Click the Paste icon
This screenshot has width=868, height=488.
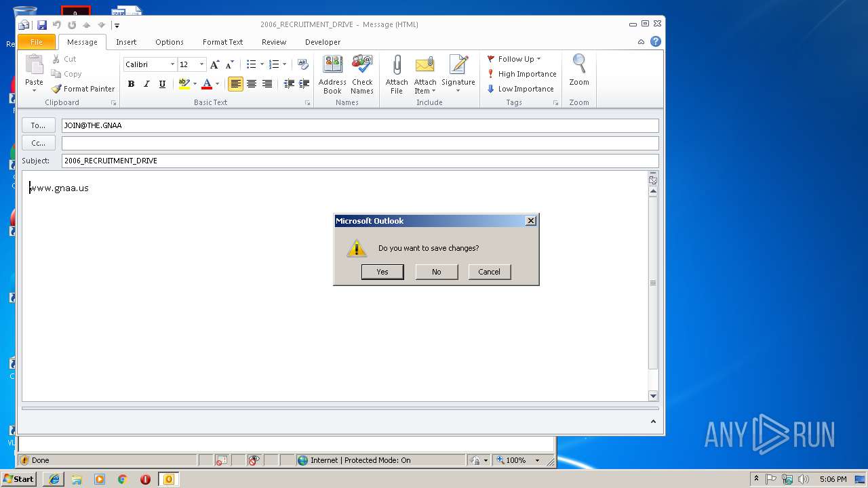[x=34, y=65]
